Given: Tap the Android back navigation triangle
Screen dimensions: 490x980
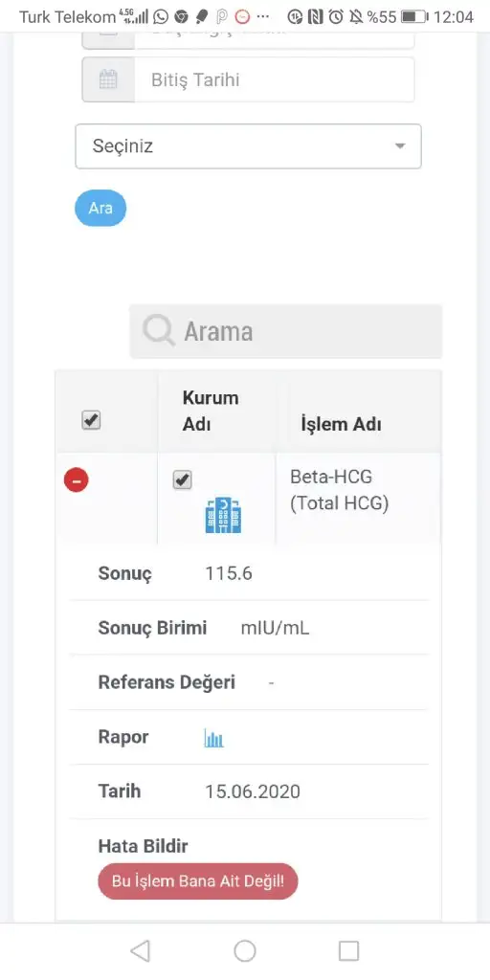Looking at the screenshot, I should pyautogui.click(x=140, y=950).
